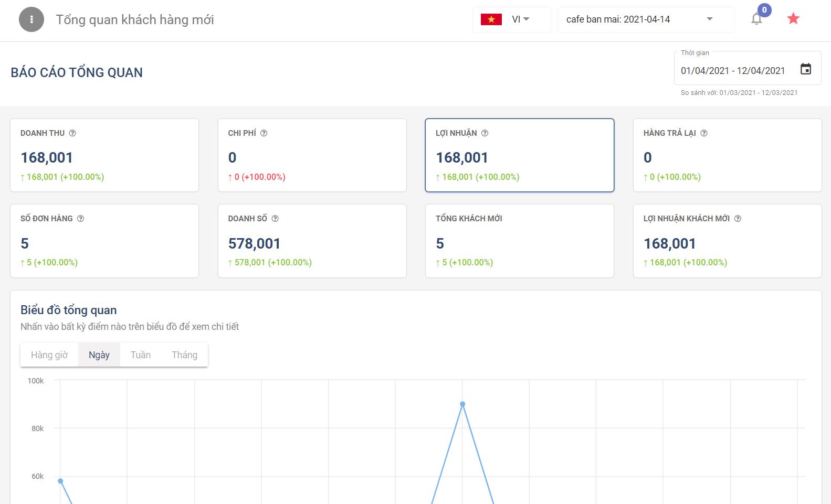
Task: Switch chart to Tuần view
Action: [x=140, y=355]
